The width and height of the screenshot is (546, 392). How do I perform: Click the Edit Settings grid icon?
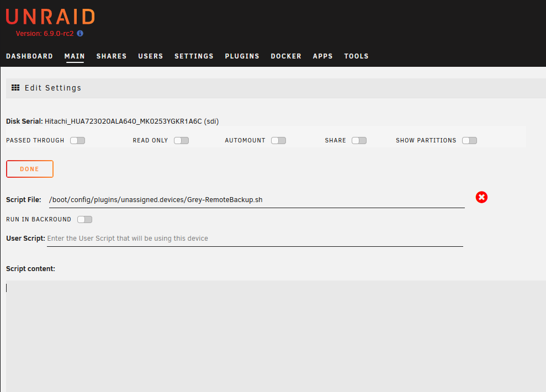point(15,88)
